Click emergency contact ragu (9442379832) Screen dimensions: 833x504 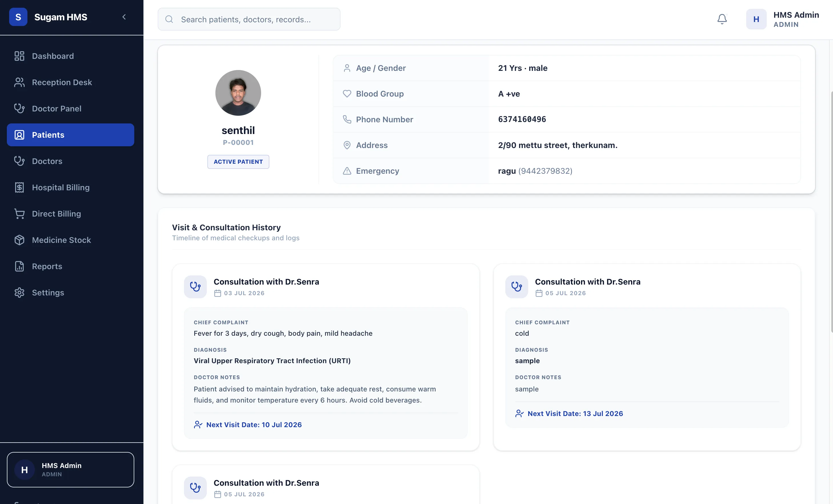click(x=535, y=171)
